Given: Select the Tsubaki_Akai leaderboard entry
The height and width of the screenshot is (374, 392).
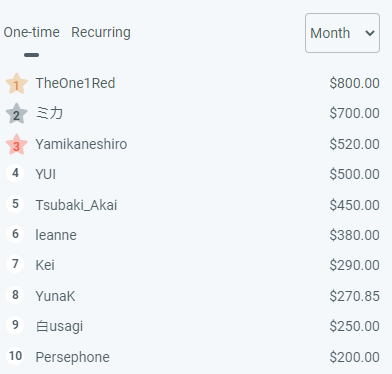Looking at the screenshot, I should click(x=192, y=205).
